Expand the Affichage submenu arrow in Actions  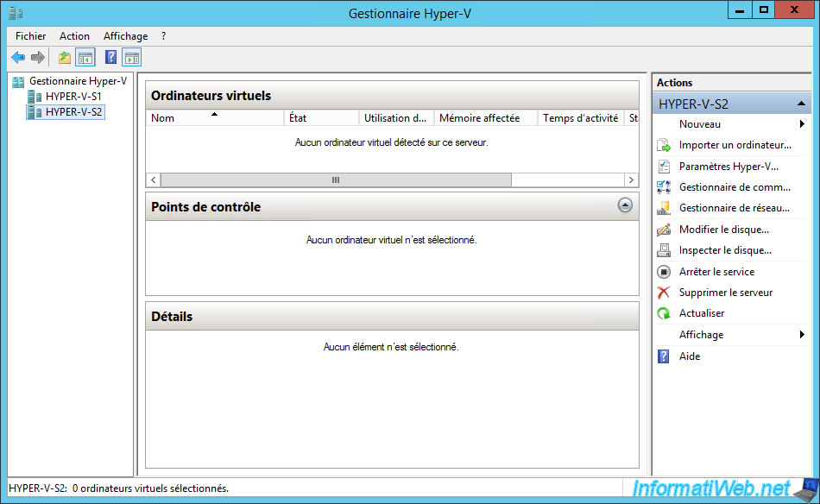point(802,335)
